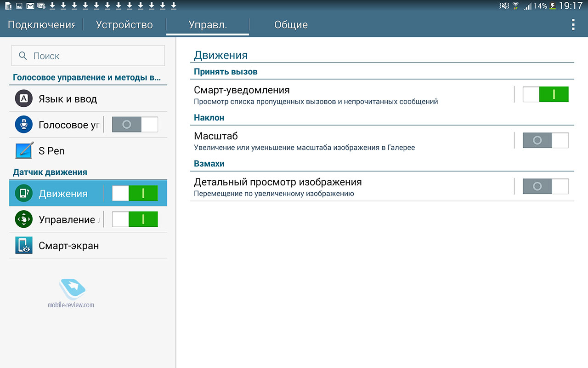This screenshot has width=588, height=368.
Task: Tap the Language and input 'A' icon
Action: click(23, 98)
